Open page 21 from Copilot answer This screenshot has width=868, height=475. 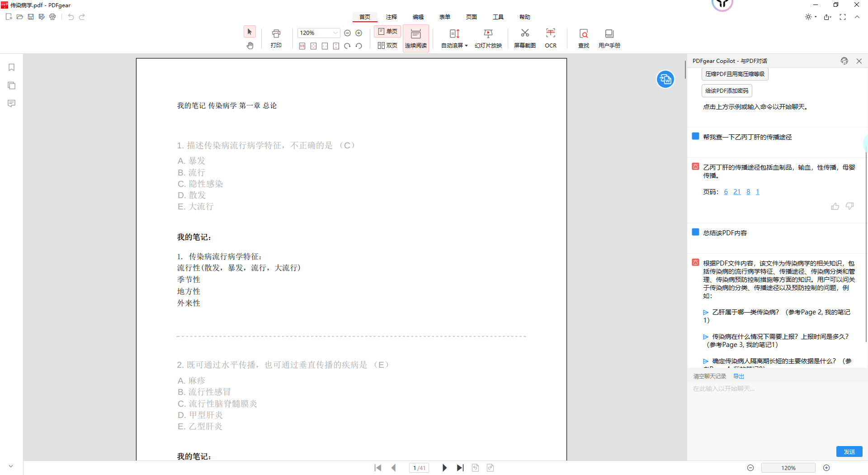click(x=737, y=192)
